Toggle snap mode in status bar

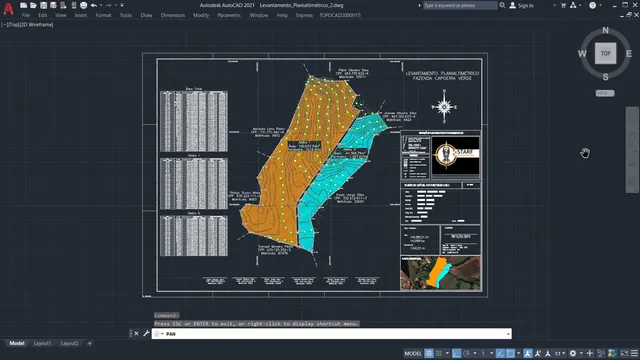pyautogui.click(x=439, y=353)
